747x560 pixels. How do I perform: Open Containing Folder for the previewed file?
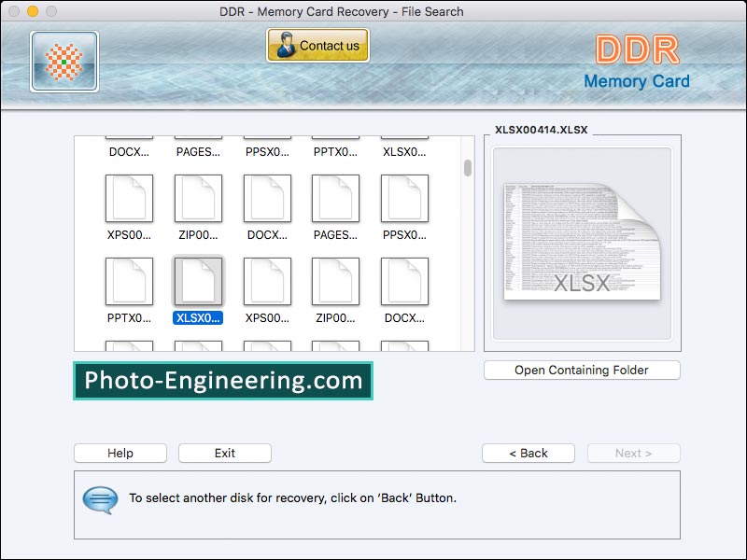click(x=582, y=371)
